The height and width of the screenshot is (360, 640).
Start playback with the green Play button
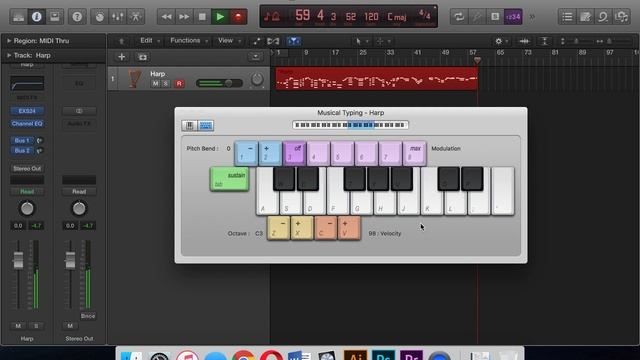coord(220,17)
